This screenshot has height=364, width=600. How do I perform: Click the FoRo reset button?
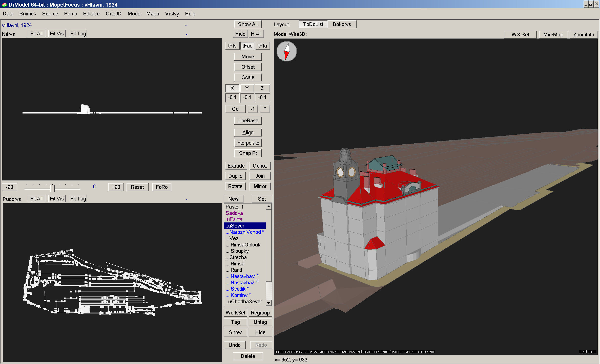[x=162, y=187]
